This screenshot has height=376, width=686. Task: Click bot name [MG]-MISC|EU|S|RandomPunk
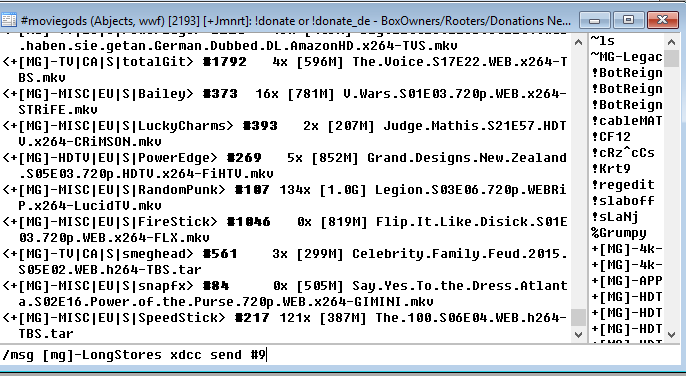coord(118,190)
